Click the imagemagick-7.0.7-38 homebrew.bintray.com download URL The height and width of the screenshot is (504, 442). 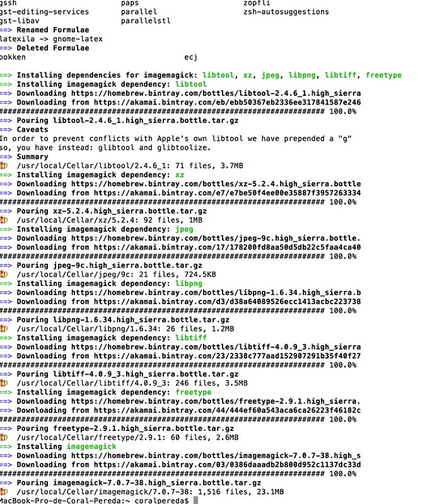(216, 455)
